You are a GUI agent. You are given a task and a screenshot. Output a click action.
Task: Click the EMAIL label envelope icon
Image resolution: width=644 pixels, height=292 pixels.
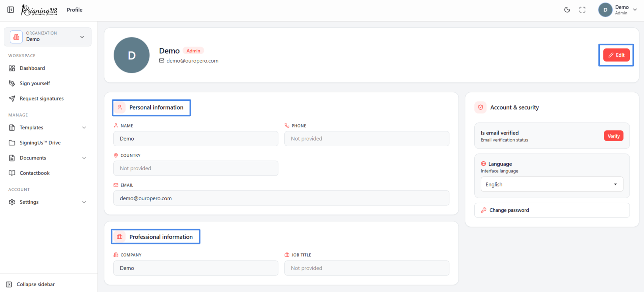pos(116,185)
